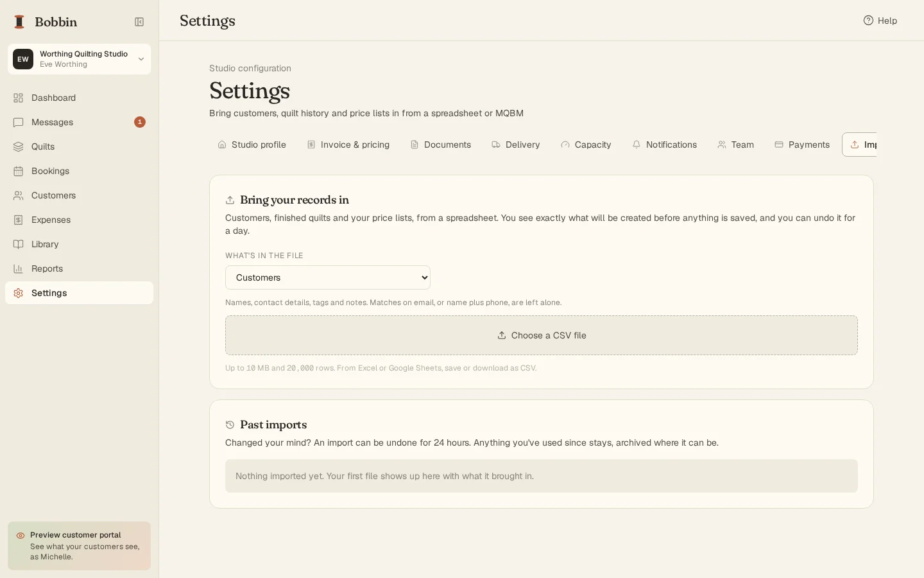
Task: Switch to the Notifications tab
Action: pyautogui.click(x=665, y=144)
